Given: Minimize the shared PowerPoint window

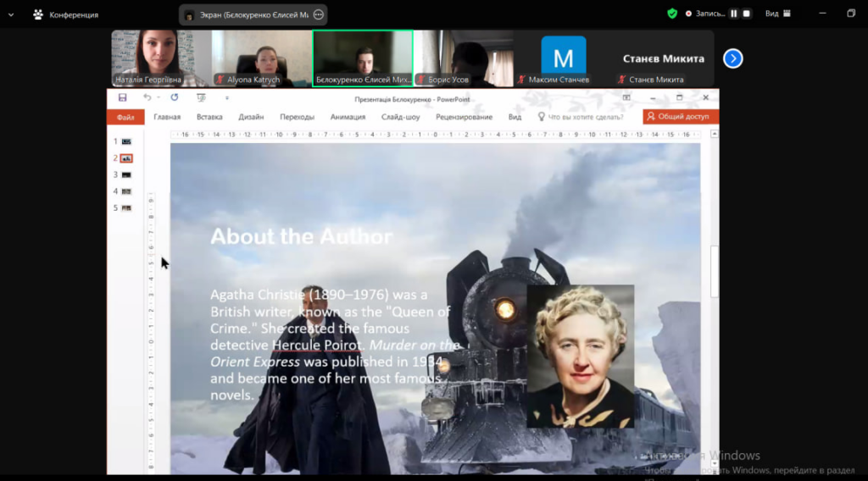Looking at the screenshot, I should (x=653, y=98).
